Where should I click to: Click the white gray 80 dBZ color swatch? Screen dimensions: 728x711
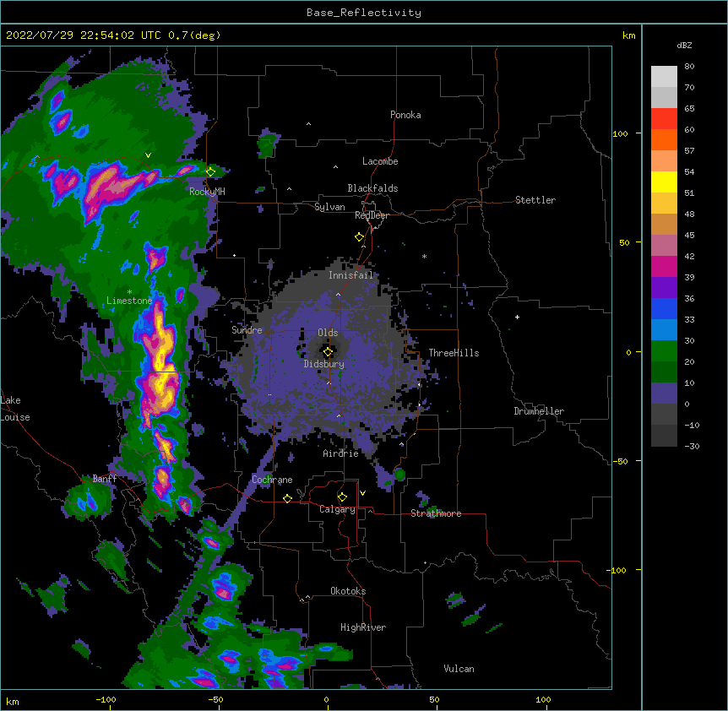(664, 77)
